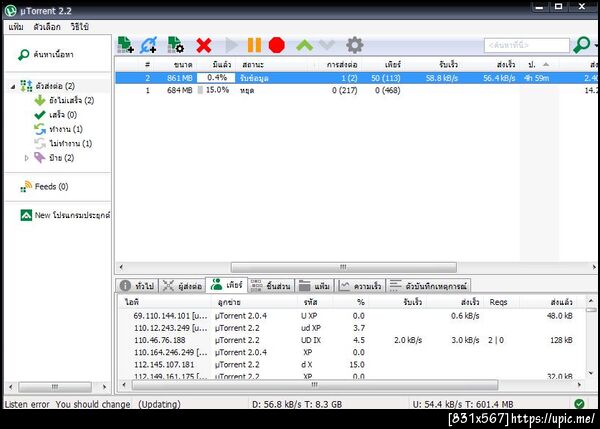Select the 684 MB stopped torrent row
The width and height of the screenshot is (600, 429).
(x=356, y=90)
